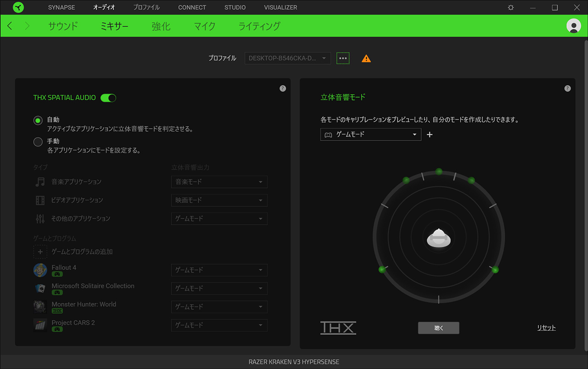Click the Fallout 4 label
Image resolution: width=588 pixels, height=369 pixels.
[64, 267]
